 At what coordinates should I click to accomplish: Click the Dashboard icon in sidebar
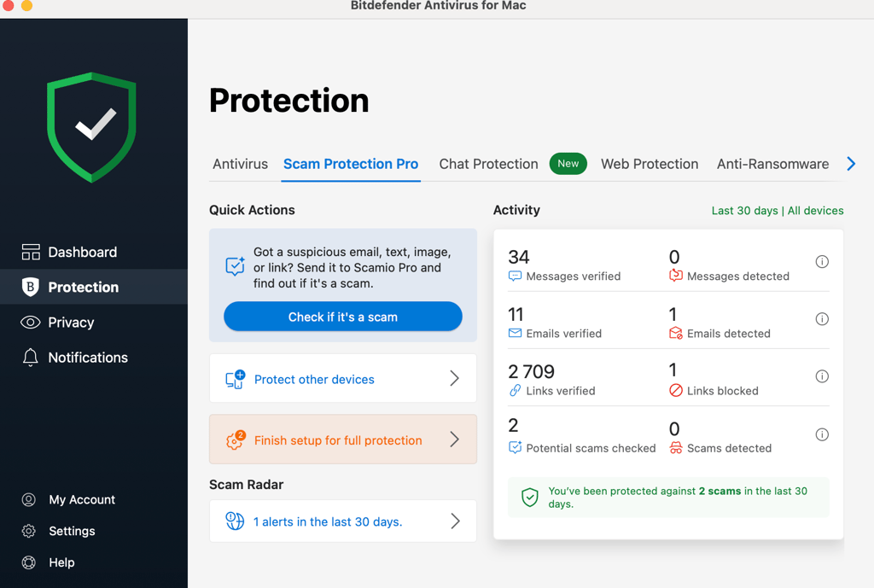31,252
